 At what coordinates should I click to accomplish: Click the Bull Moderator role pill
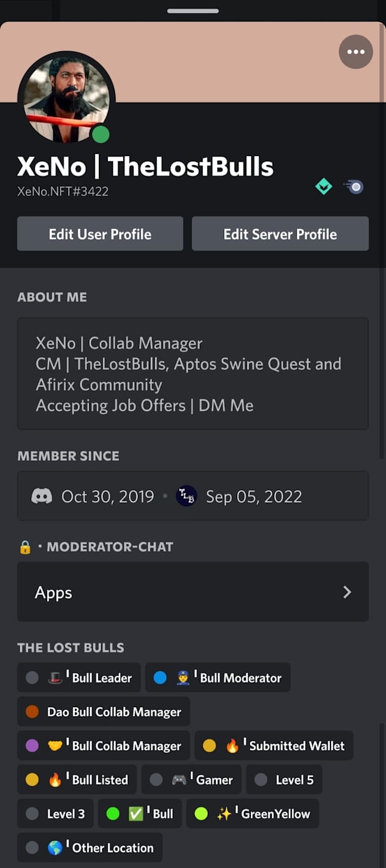(x=218, y=677)
